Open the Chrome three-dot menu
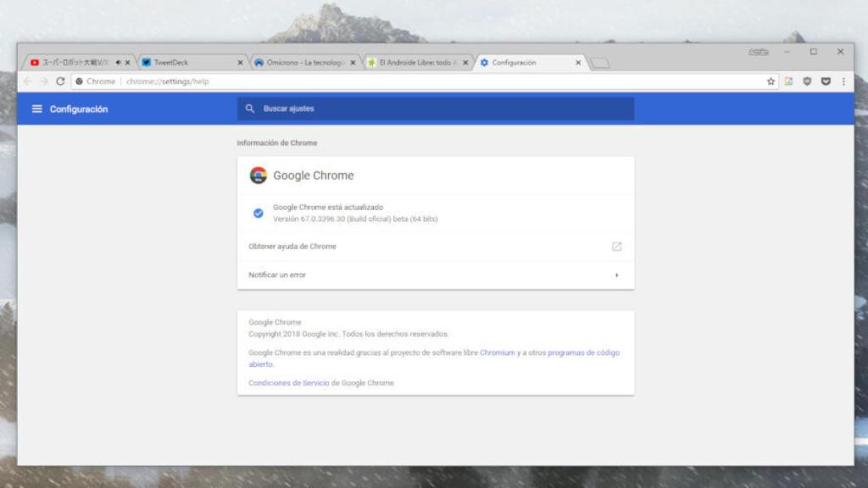The width and height of the screenshot is (868, 488). [843, 81]
